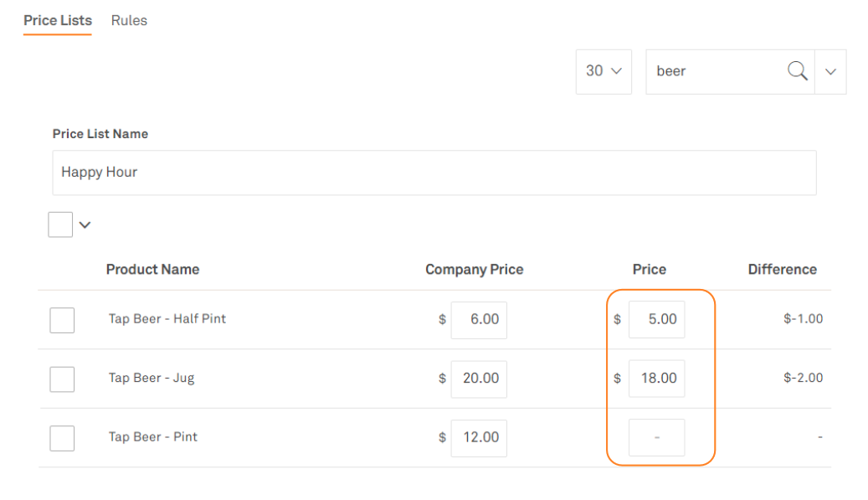868x500 pixels.
Task: Click the Jug company price field
Action: tap(479, 379)
